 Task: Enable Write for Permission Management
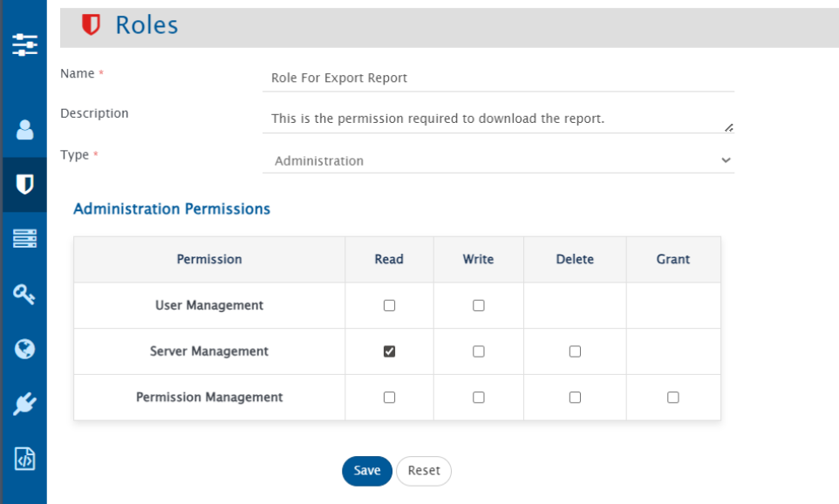pos(479,398)
